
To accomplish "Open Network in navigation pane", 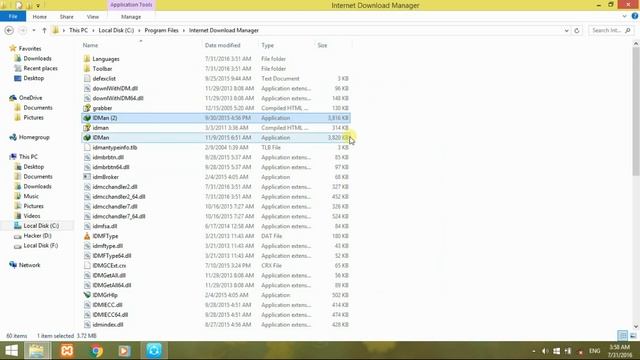I will (x=29, y=265).
